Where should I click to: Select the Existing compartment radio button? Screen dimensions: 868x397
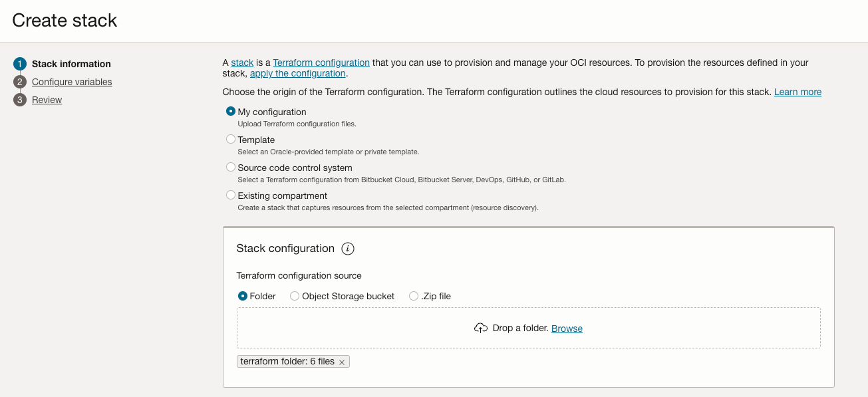(x=231, y=196)
